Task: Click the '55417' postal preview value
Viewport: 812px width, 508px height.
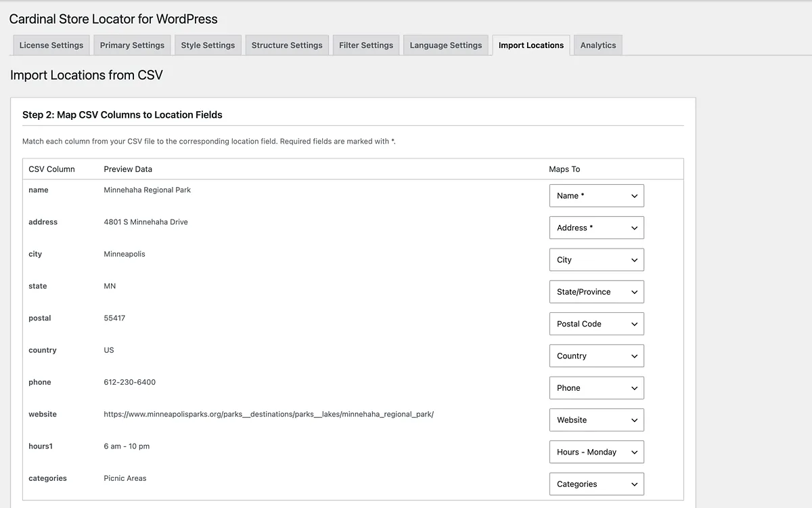Action: coord(114,318)
